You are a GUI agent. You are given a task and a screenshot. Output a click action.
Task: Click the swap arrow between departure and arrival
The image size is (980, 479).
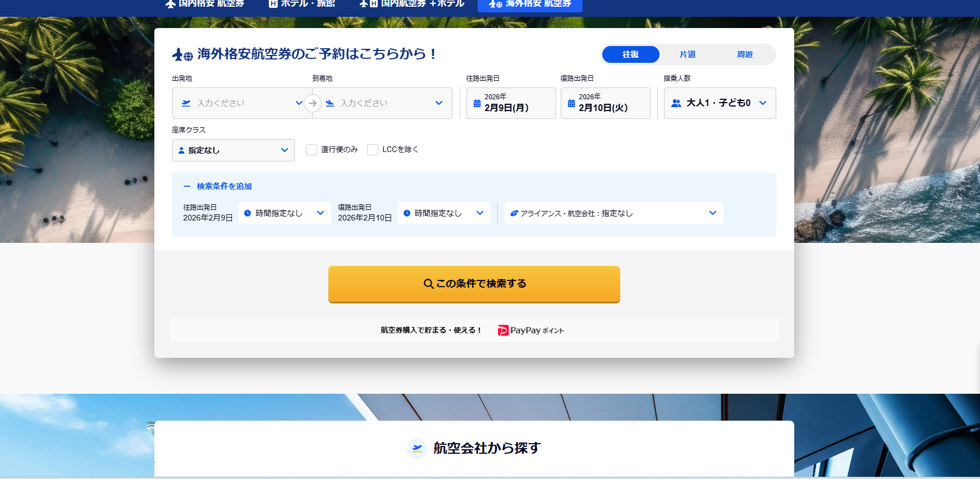click(x=313, y=103)
